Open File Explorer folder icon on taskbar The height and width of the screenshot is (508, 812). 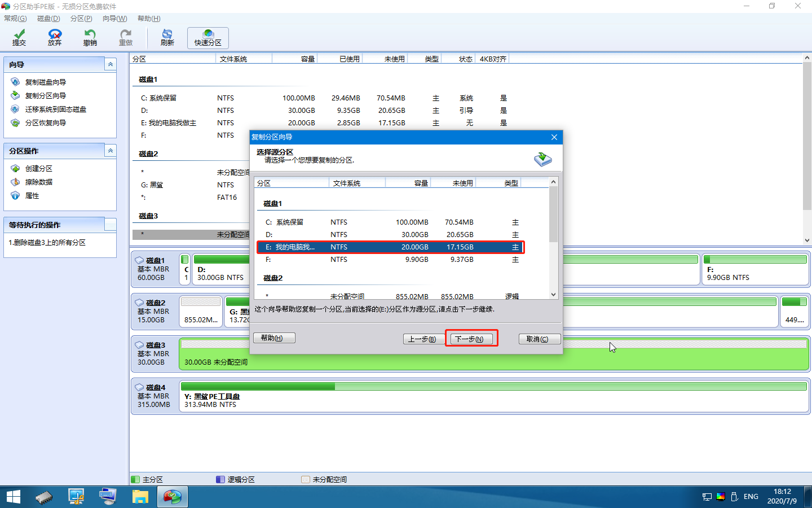(x=140, y=497)
